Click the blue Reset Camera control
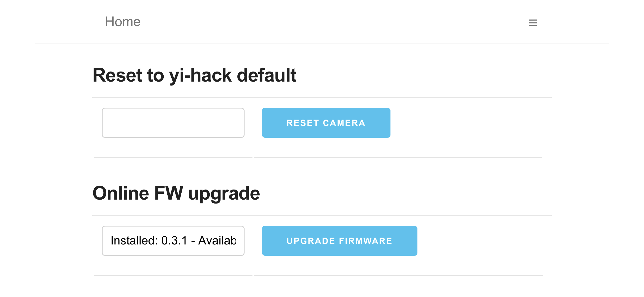 coord(326,122)
